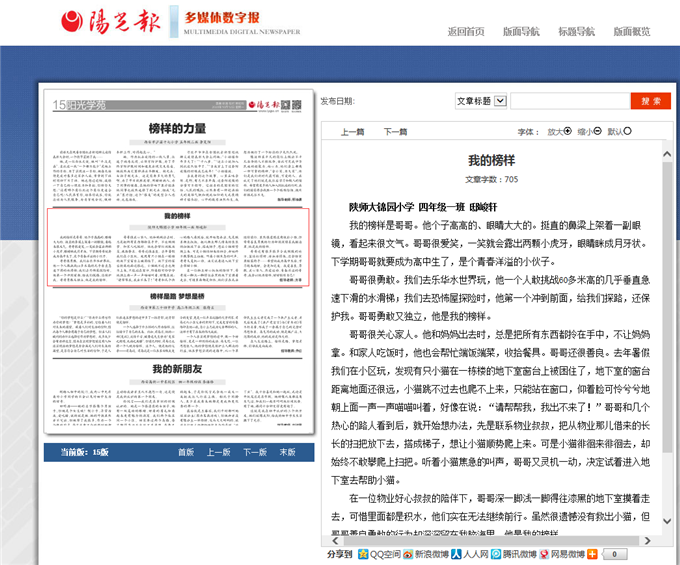680x565 pixels.
Task: Share to 新浪微博 via its icon
Action: (x=408, y=554)
